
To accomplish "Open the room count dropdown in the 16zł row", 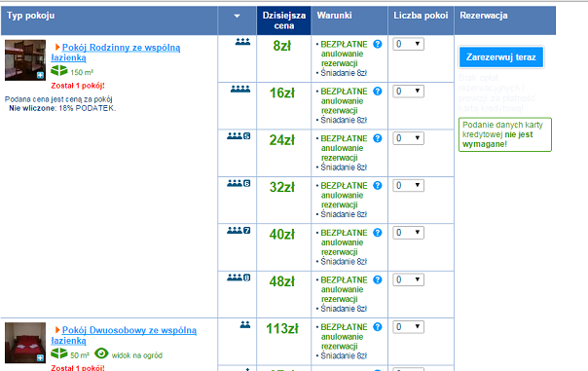I will click(x=408, y=92).
